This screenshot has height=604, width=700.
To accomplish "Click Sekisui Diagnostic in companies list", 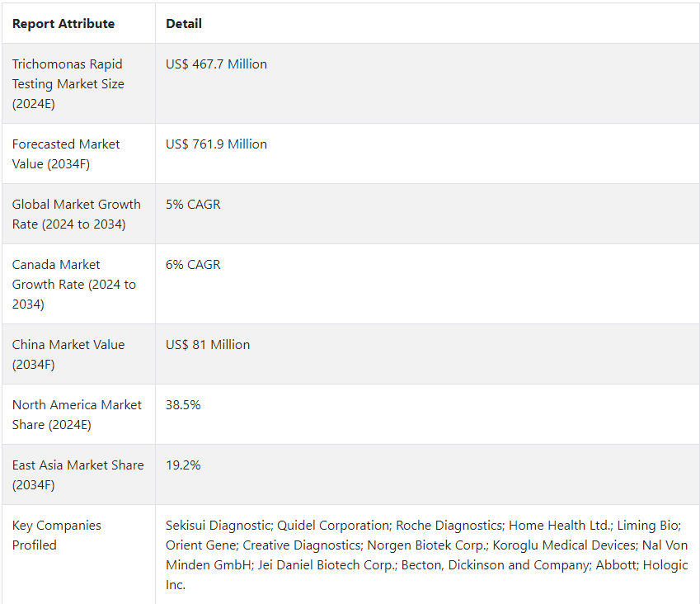I will 219,526.
